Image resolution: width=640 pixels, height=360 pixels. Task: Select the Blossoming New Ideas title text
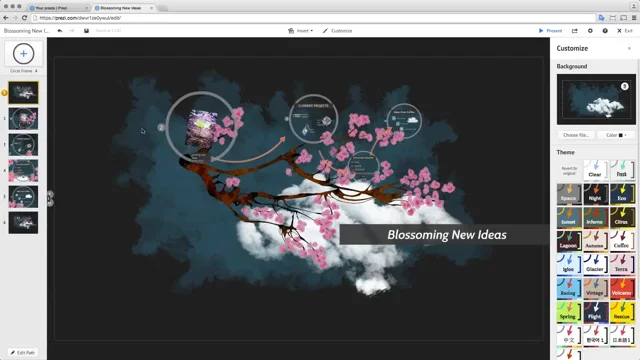(x=447, y=235)
